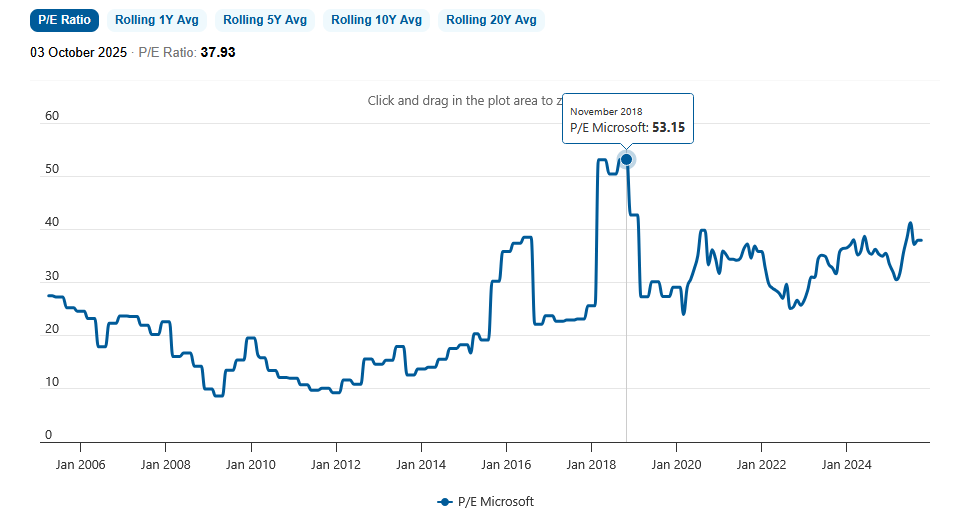Click the Jan 2022 x-axis label

(761, 464)
